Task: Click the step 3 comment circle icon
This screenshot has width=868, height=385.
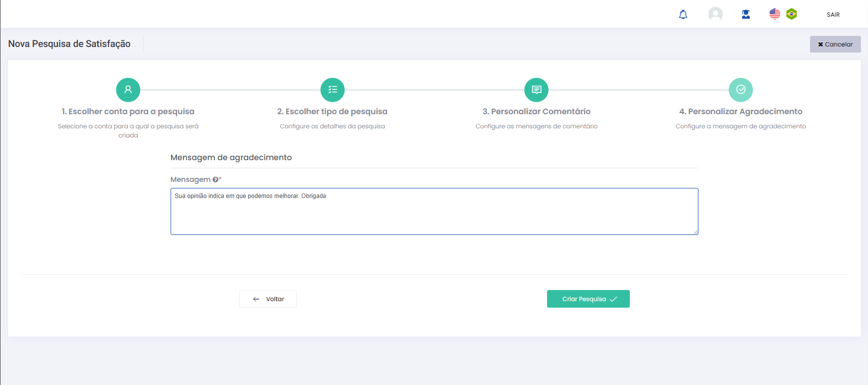Action: [x=536, y=90]
